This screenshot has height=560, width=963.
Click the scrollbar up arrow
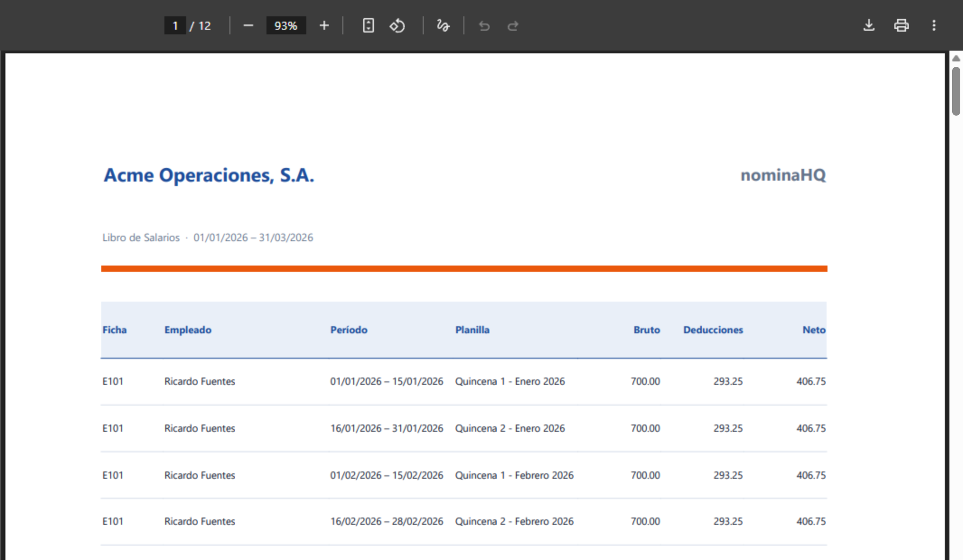956,58
